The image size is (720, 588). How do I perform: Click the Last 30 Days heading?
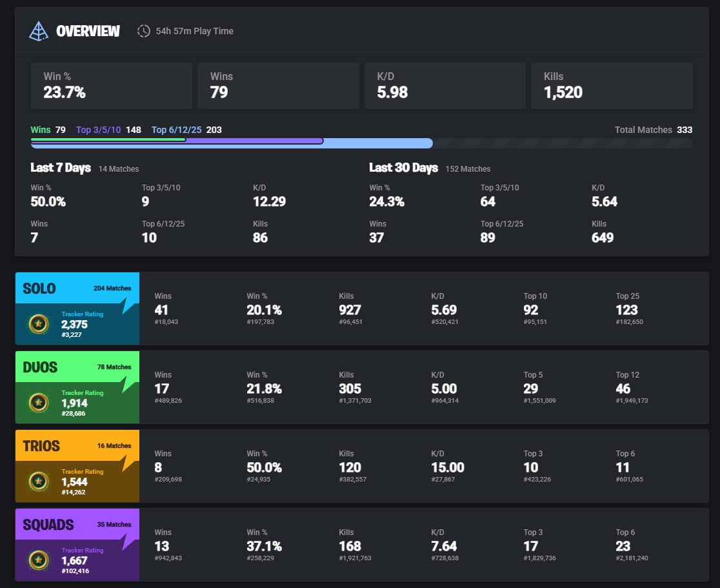coord(404,168)
